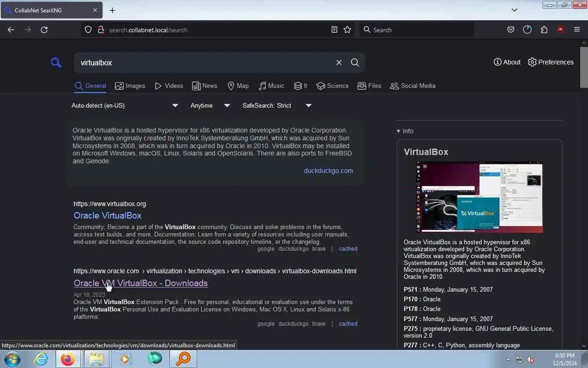The image size is (588, 368).
Task: Launch Internet Explorer from taskbar
Action: pyautogui.click(x=41, y=359)
